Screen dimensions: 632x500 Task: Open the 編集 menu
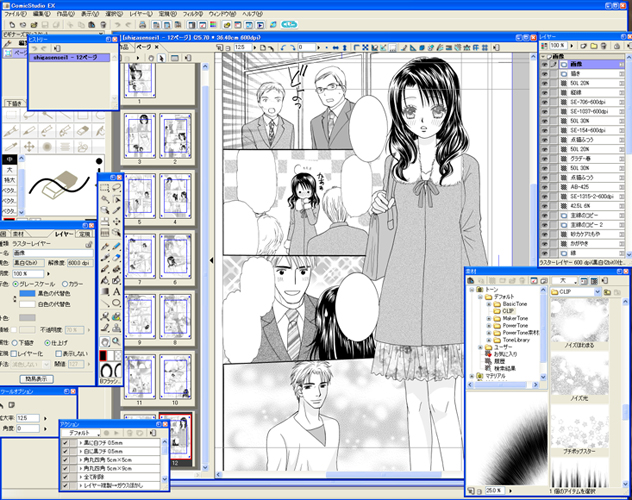42,14
